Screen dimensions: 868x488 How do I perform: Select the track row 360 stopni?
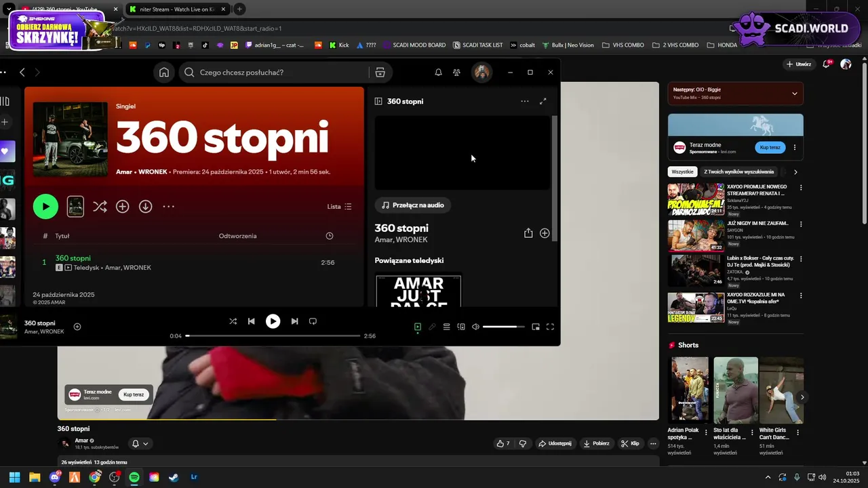tap(195, 263)
